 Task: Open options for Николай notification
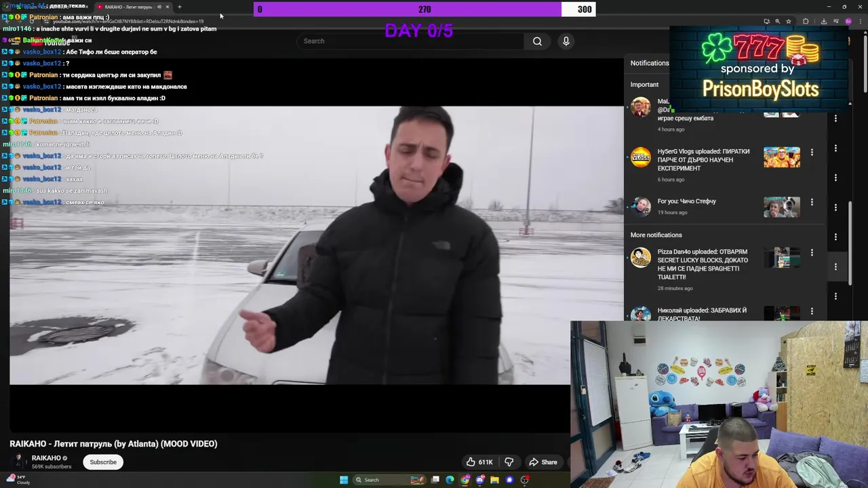point(812,312)
